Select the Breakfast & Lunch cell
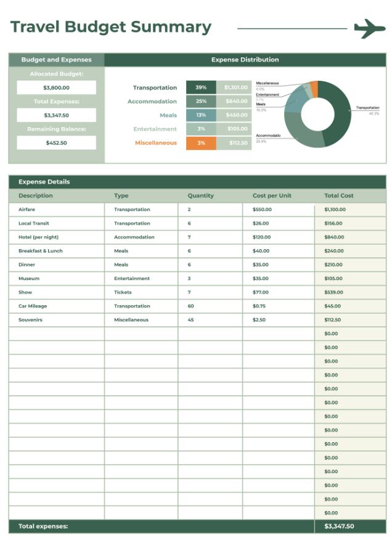 tap(57, 251)
